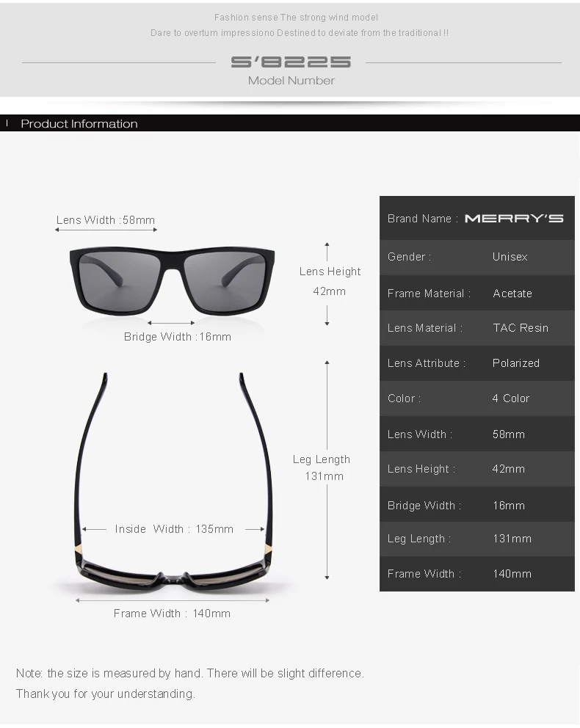The image size is (580, 728).
Task: Select the 140mm value in the table
Action: 512,574
